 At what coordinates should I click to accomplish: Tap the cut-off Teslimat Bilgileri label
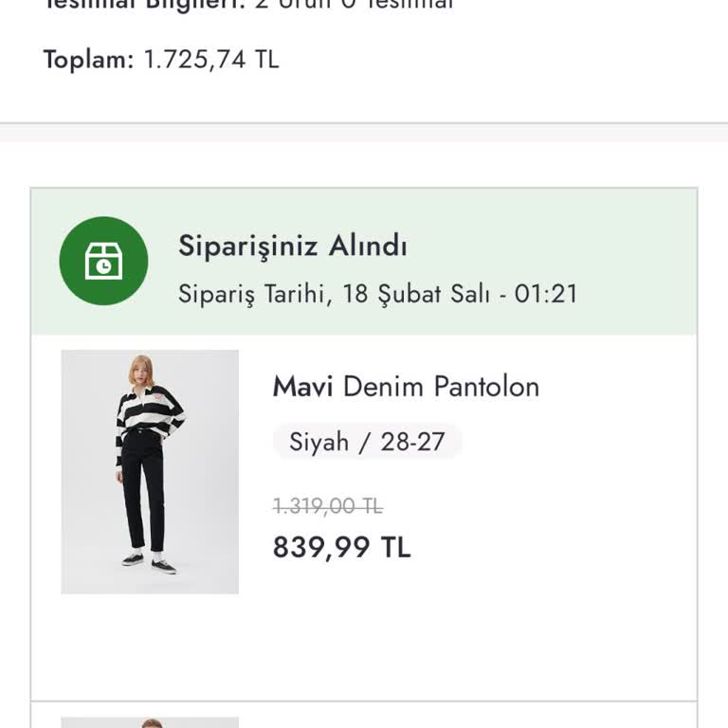pyautogui.click(x=144, y=5)
